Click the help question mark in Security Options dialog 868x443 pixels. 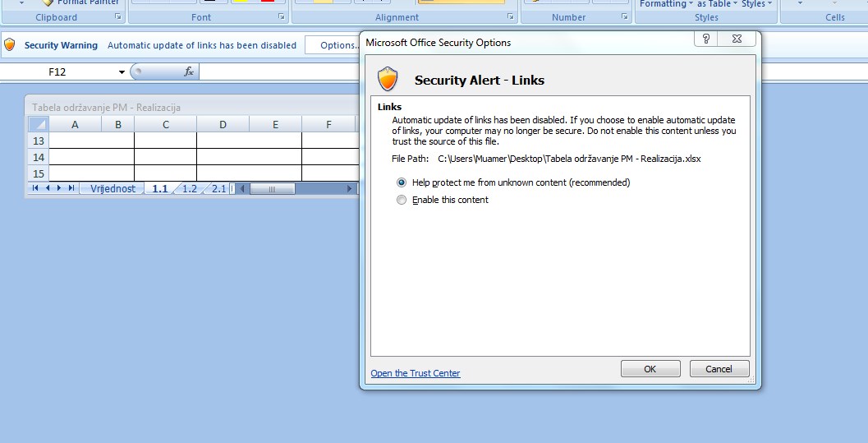point(705,39)
